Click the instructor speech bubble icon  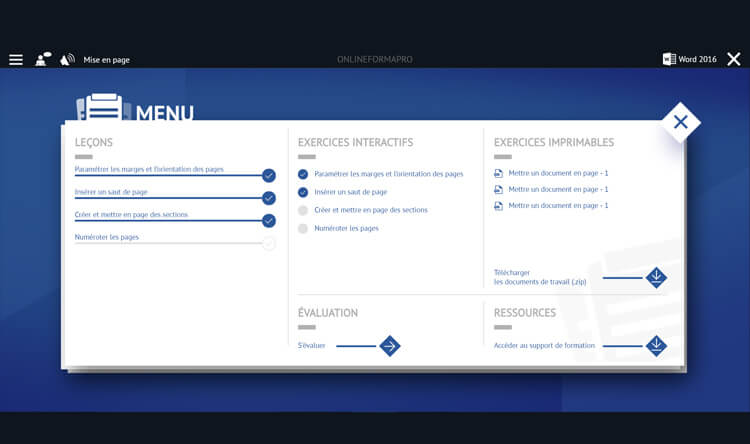tap(43, 59)
